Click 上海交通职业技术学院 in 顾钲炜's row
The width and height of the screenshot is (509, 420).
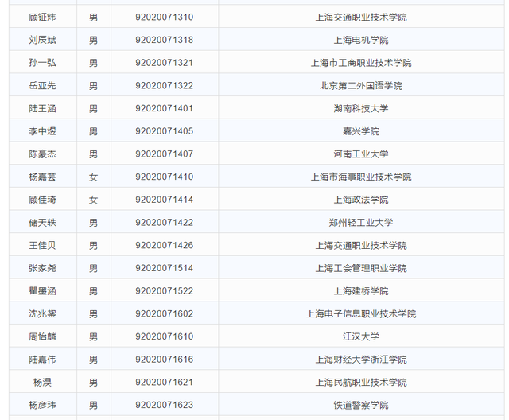361,17
